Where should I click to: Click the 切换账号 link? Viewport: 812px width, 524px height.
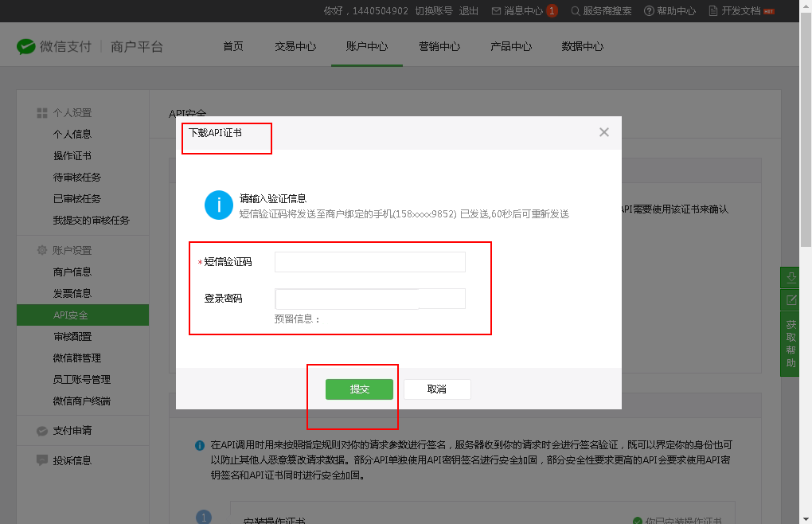coord(434,11)
